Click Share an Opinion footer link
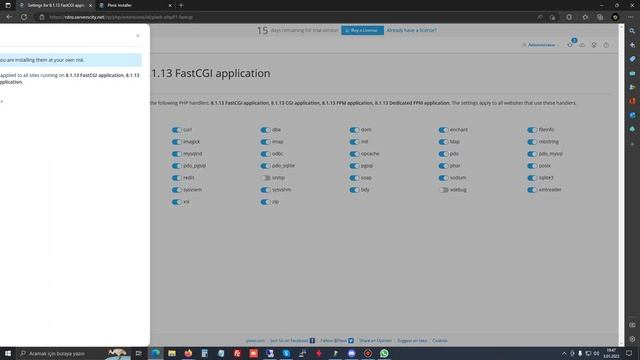Image resolution: width=640 pixels, height=360 pixels. coord(375,340)
